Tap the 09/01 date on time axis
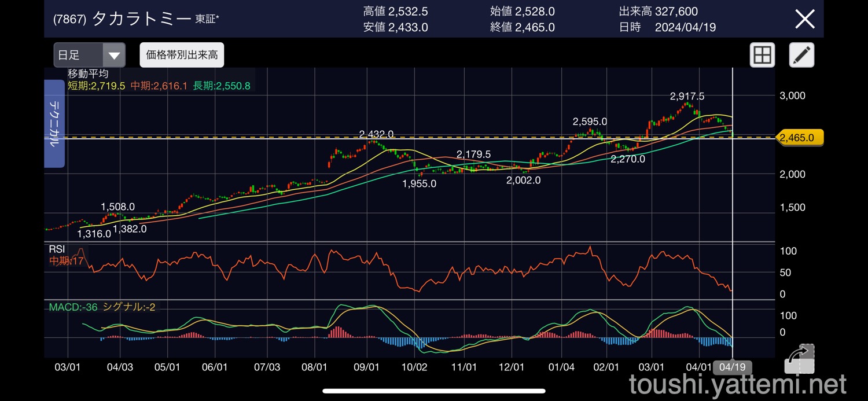 click(366, 367)
